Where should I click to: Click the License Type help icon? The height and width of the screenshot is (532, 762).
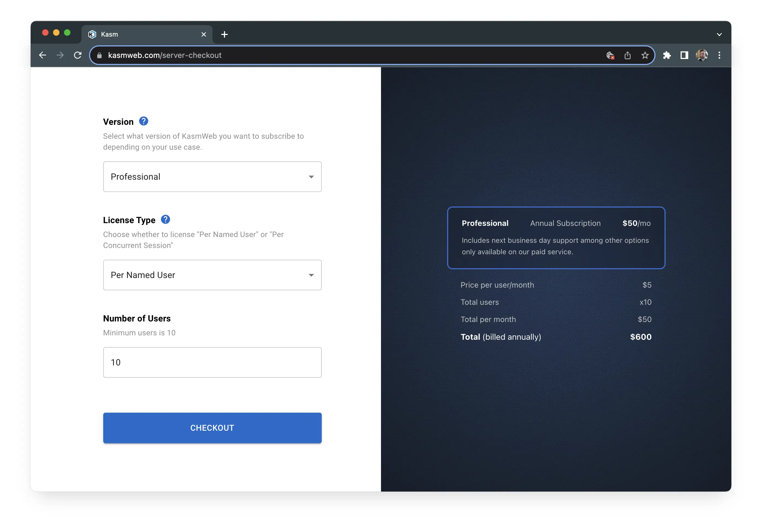(165, 219)
